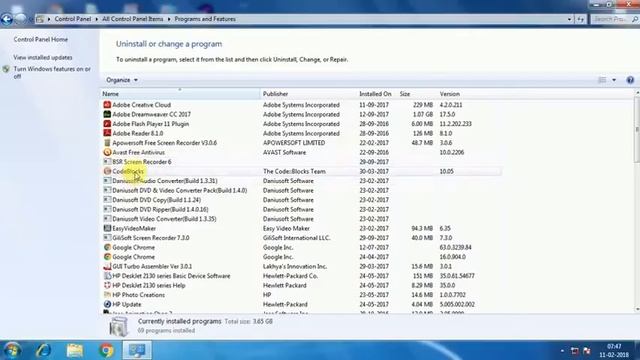Click the change view icon in toolbar
The image size is (640, 360).
click(x=602, y=80)
